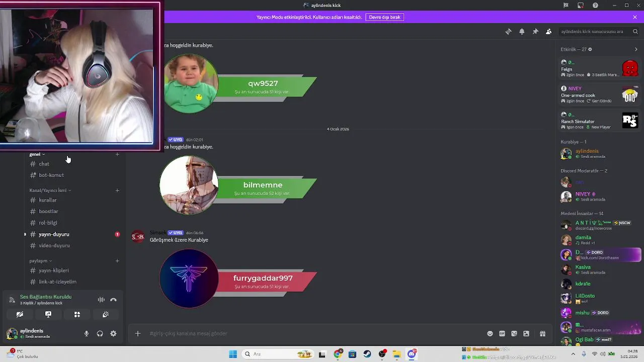This screenshot has width=644, height=362.
Task: Dismiss the Streamer Mode purple banner
Action: [635, 17]
